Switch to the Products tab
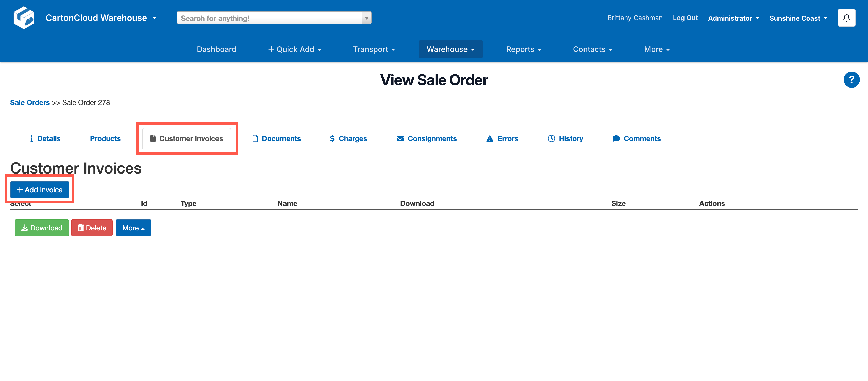This screenshot has height=381, width=868. [x=105, y=138]
